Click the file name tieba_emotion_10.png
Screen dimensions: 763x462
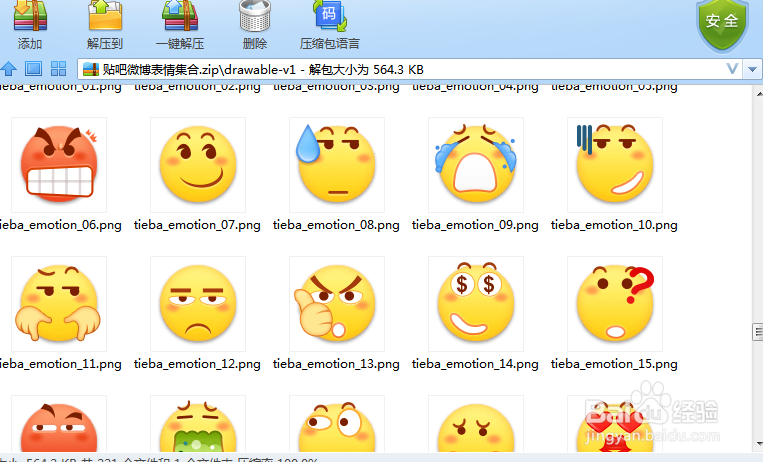pyautogui.click(x=614, y=225)
